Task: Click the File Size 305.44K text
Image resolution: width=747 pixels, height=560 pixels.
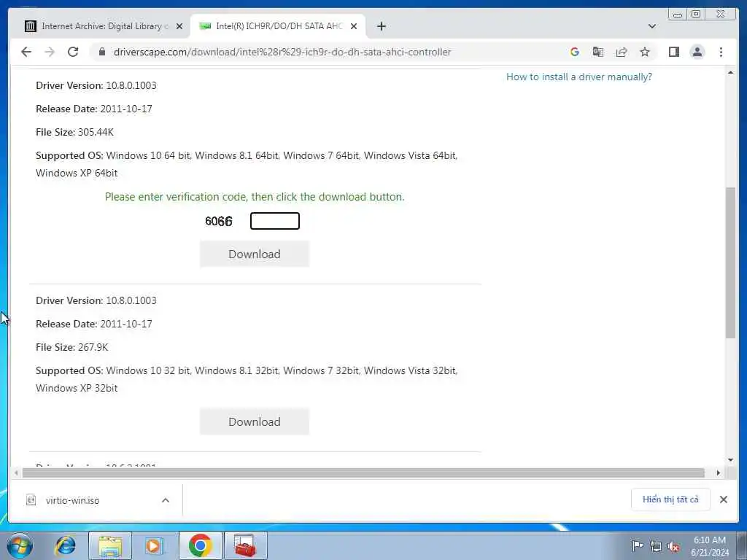Action: pyautogui.click(x=75, y=132)
